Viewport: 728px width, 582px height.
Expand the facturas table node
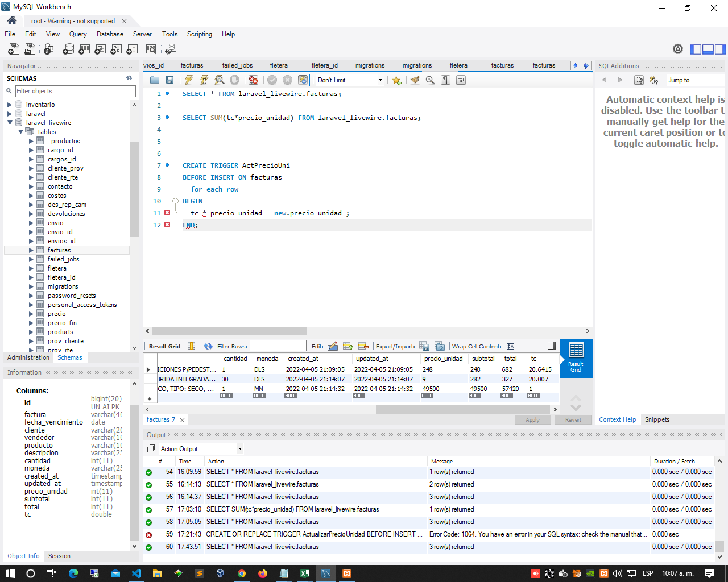click(31, 250)
